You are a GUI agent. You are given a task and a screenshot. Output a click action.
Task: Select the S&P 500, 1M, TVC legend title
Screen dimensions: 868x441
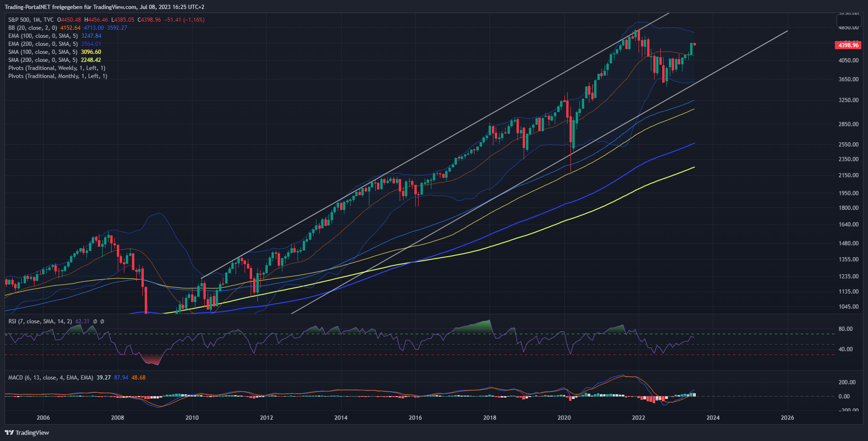tap(31, 20)
